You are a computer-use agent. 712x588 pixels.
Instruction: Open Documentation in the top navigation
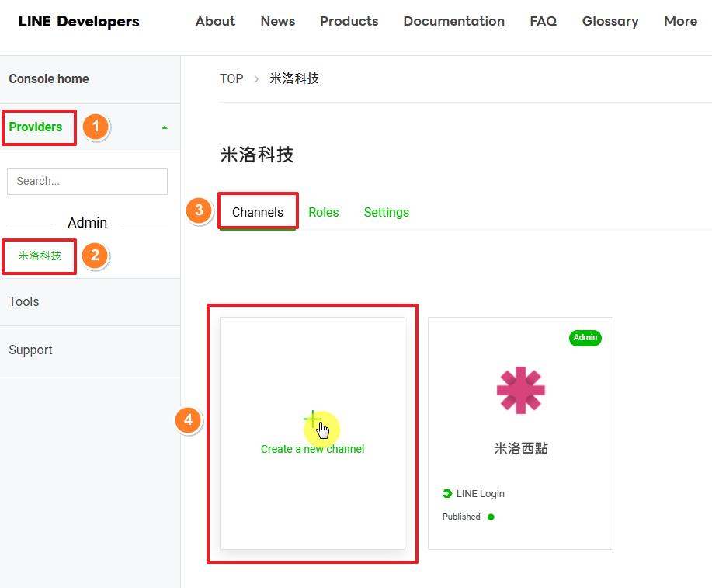453,21
